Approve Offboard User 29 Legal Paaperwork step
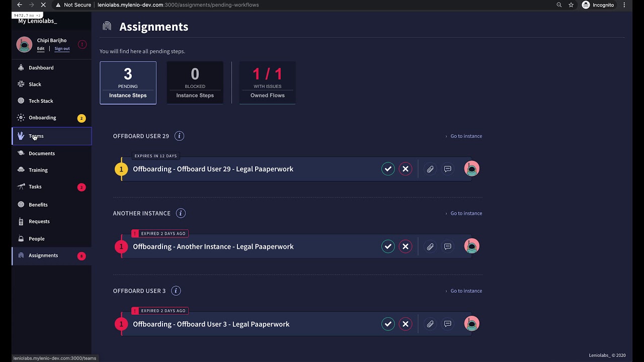 [388, 169]
